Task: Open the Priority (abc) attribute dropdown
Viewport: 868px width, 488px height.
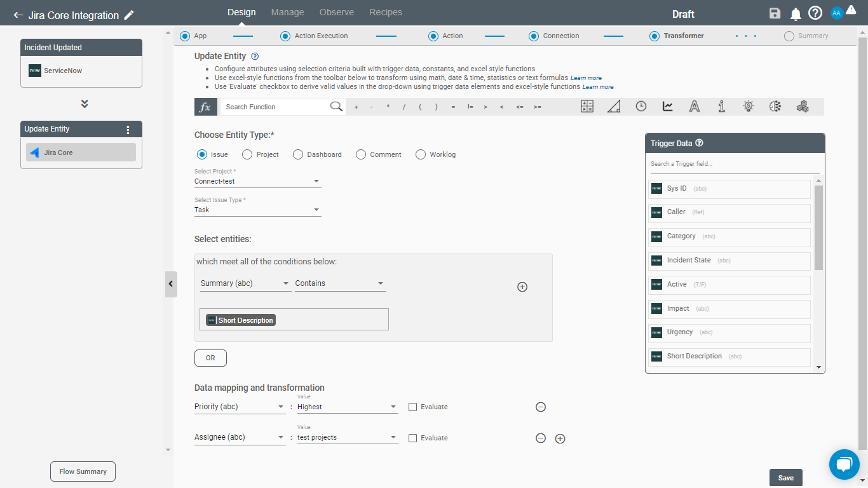Action: pos(240,407)
